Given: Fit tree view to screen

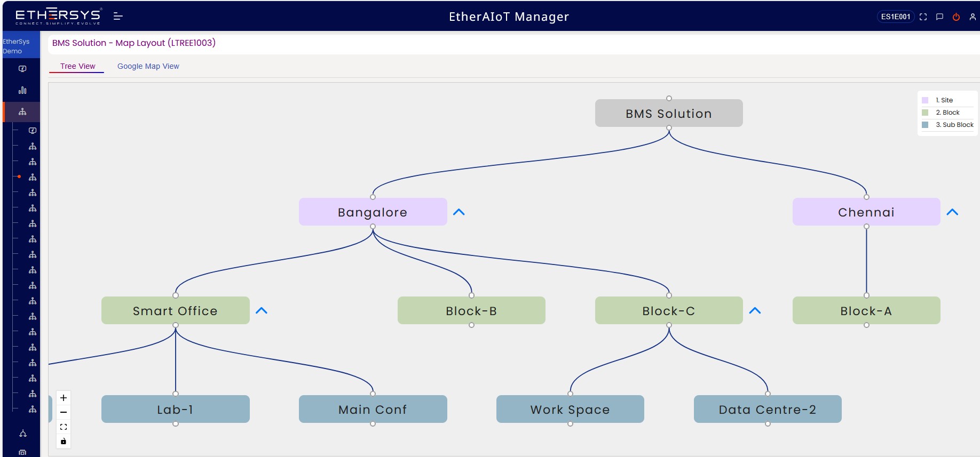Looking at the screenshot, I should 64,427.
